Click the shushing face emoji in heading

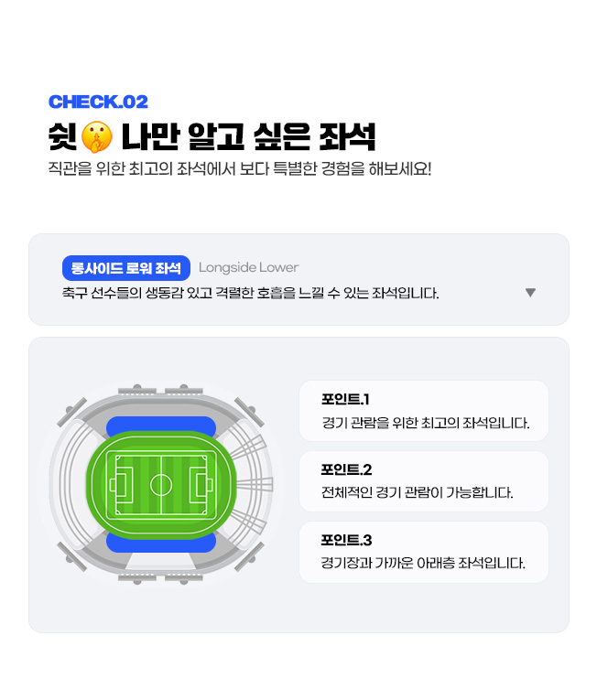click(x=97, y=136)
